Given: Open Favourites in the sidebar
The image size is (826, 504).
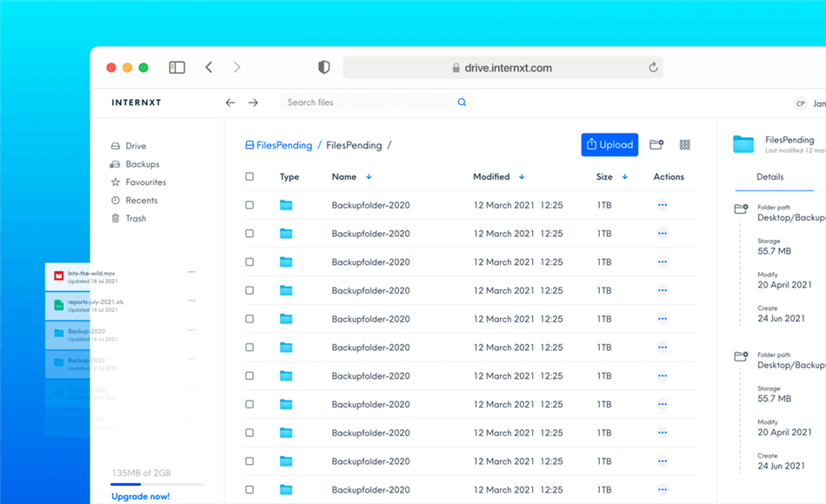Looking at the screenshot, I should pos(138,182).
